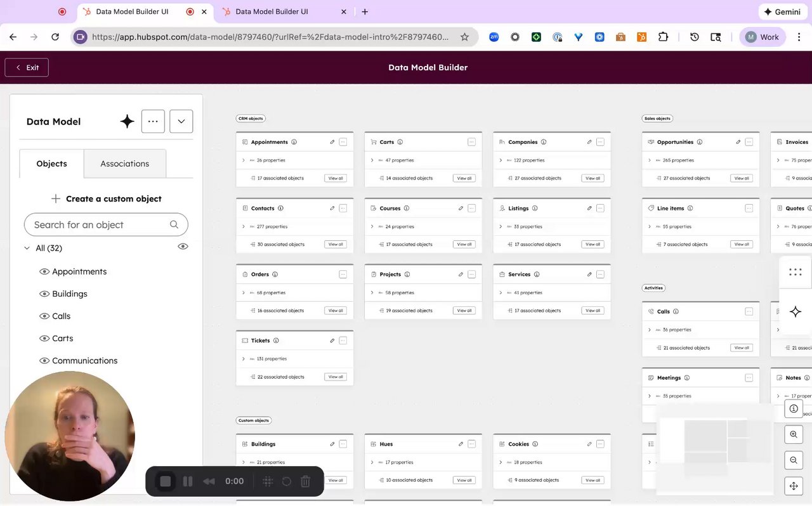Click the info icon beside the Meetings title
This screenshot has height=506, width=812.
(686, 378)
